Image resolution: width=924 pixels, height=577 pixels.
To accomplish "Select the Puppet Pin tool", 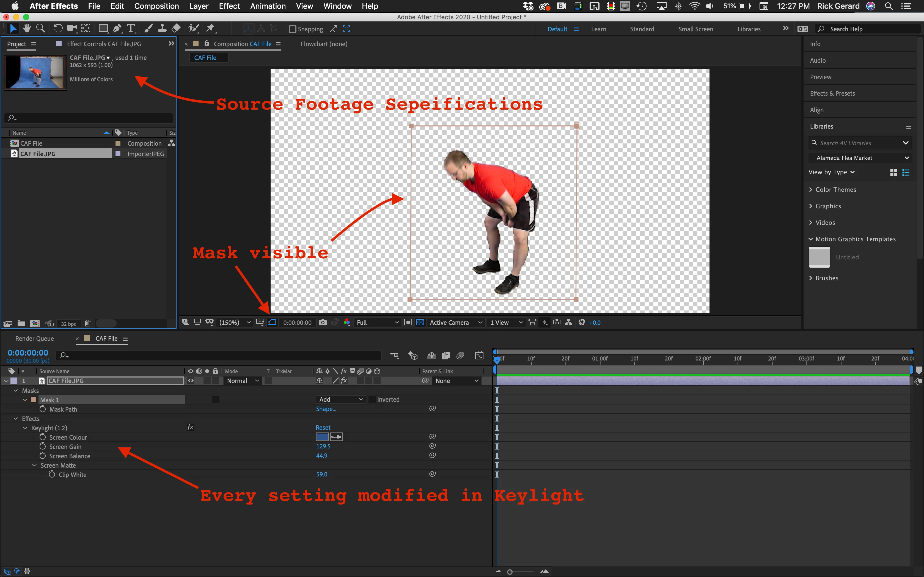I will pos(210,29).
